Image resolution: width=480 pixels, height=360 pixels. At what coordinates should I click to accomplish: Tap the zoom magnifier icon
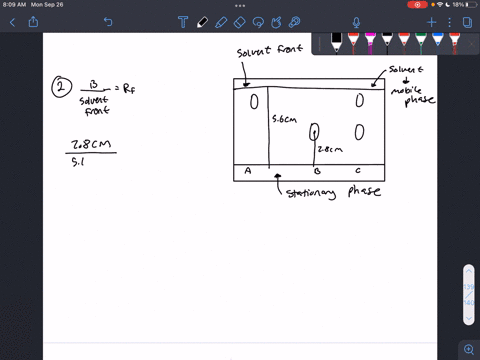469,349
